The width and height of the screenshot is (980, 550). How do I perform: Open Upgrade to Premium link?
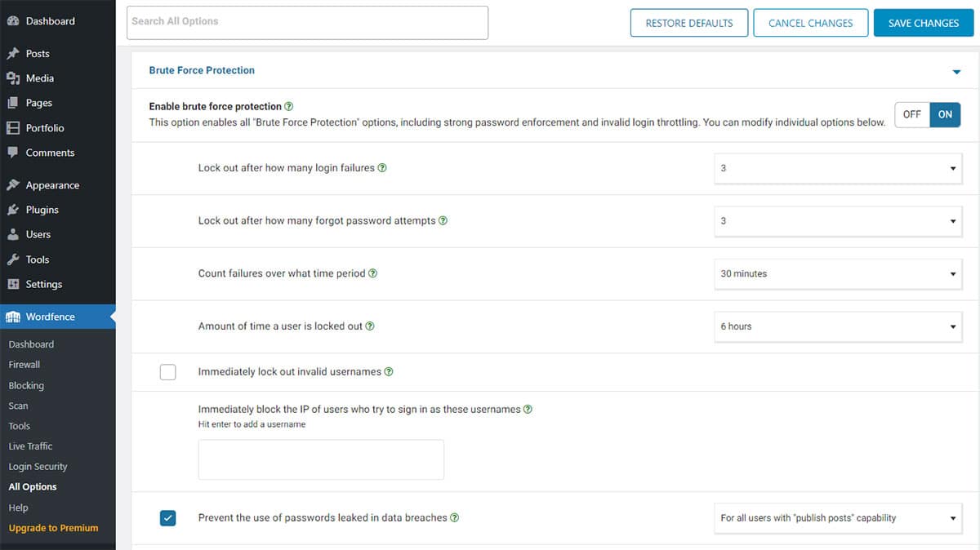coord(54,528)
